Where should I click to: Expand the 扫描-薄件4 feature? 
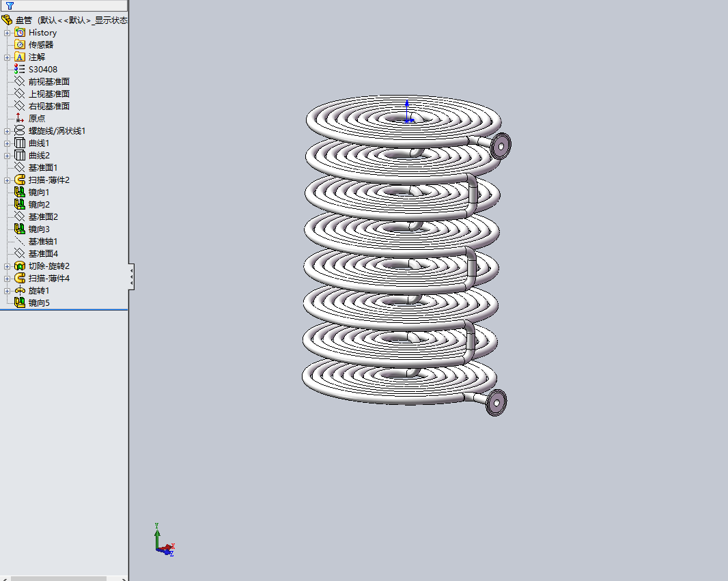[x=7, y=279]
